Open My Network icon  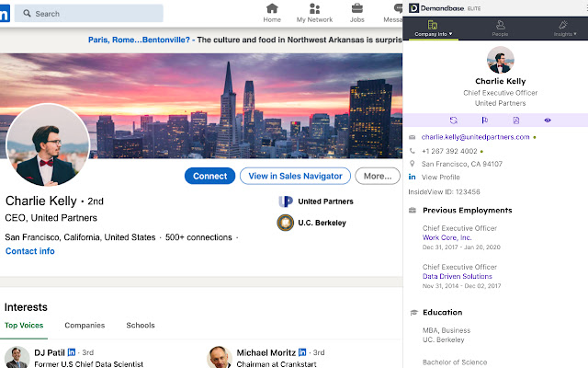pyautogui.click(x=314, y=8)
